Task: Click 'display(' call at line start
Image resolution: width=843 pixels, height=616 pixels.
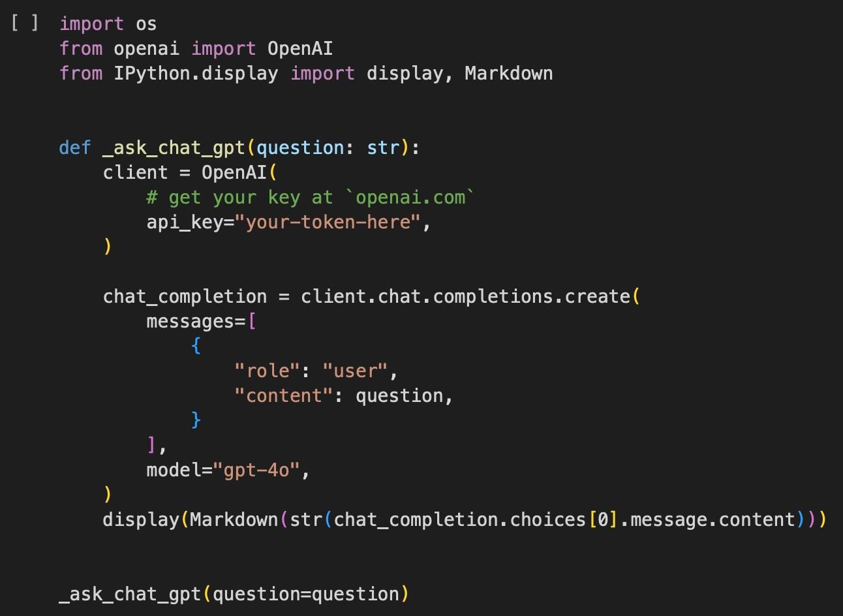Action: point(146,520)
